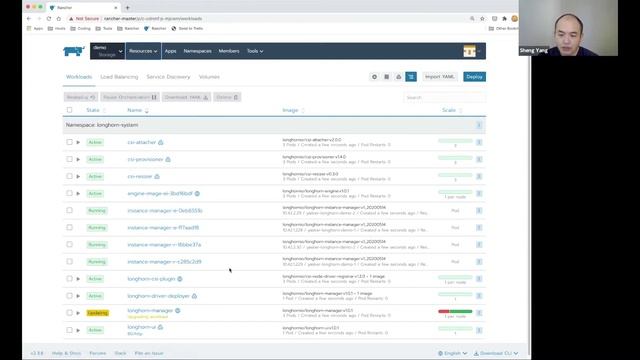This screenshot has width=640, height=360.
Task: Open row actions for csi-provisioner
Action: [479, 159]
